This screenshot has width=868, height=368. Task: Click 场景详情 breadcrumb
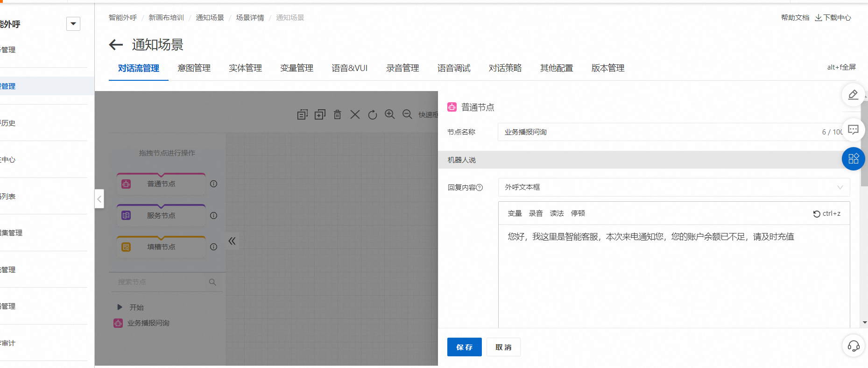pyautogui.click(x=250, y=18)
